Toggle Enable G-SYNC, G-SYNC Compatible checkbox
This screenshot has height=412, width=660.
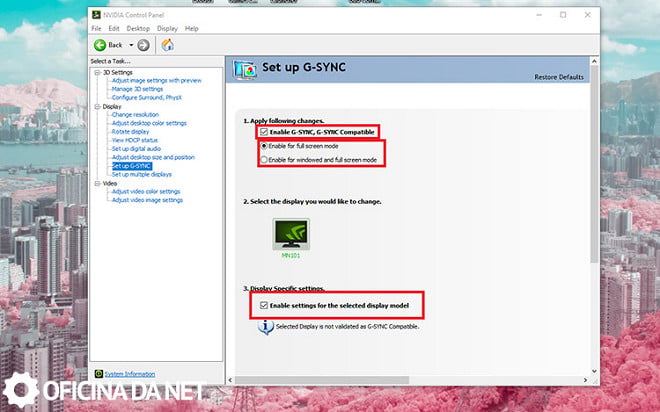pyautogui.click(x=264, y=132)
